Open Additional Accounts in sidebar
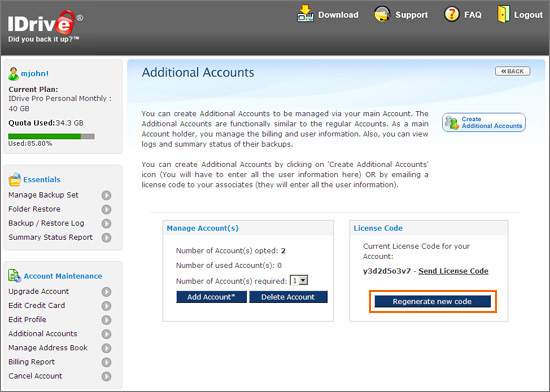This screenshot has height=392, width=550. 43,333
